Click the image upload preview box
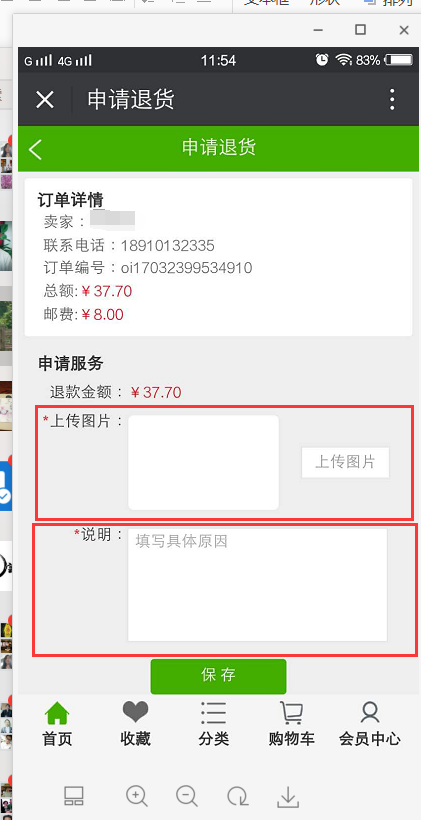The width and height of the screenshot is (421, 820). coord(203,462)
